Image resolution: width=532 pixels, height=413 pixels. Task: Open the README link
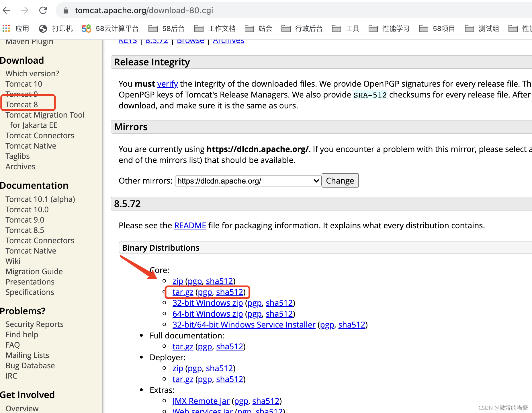click(190, 225)
